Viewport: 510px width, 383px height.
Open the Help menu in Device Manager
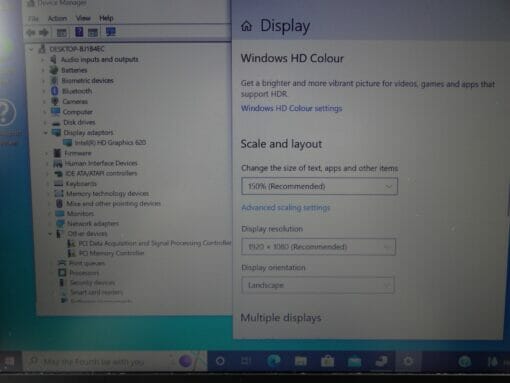[106, 18]
